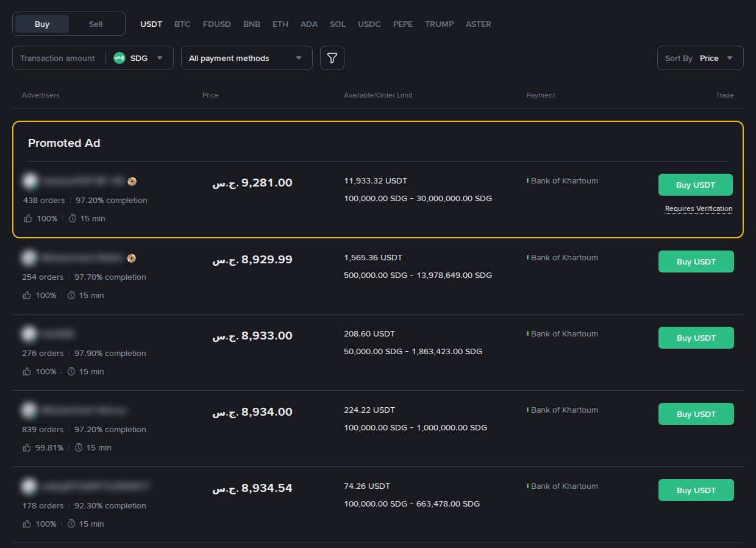This screenshot has height=548, width=756.
Task: Click the advertiser name with 276 orders
Action: (x=58, y=334)
